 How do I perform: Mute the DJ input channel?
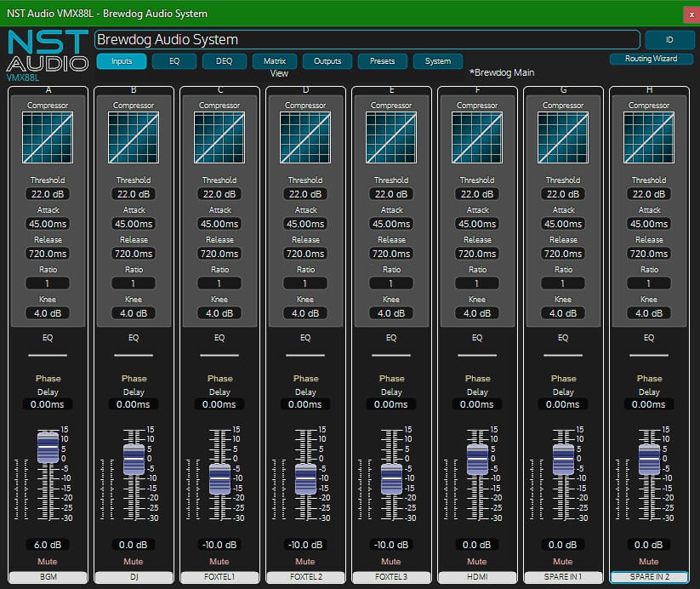[134, 561]
